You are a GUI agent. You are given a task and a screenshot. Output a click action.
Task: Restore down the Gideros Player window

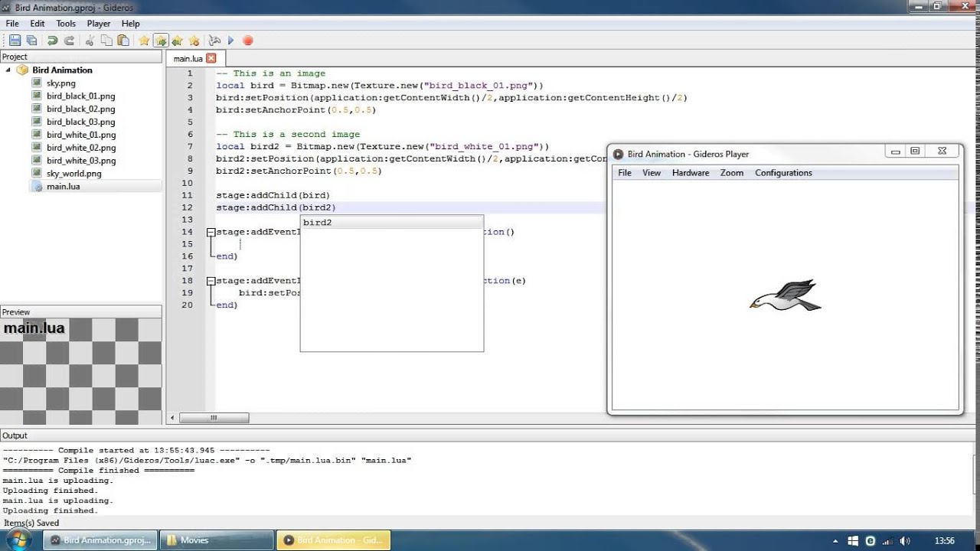tap(915, 152)
